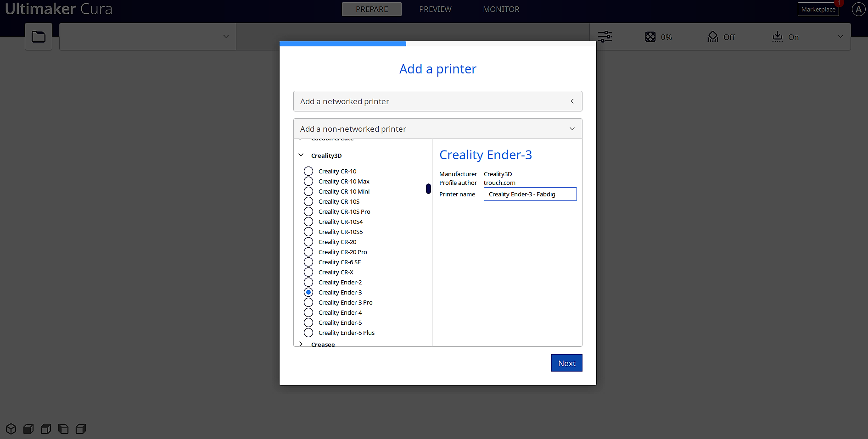Select front view cube icon
Viewport: 868px width, 439px height.
point(28,429)
